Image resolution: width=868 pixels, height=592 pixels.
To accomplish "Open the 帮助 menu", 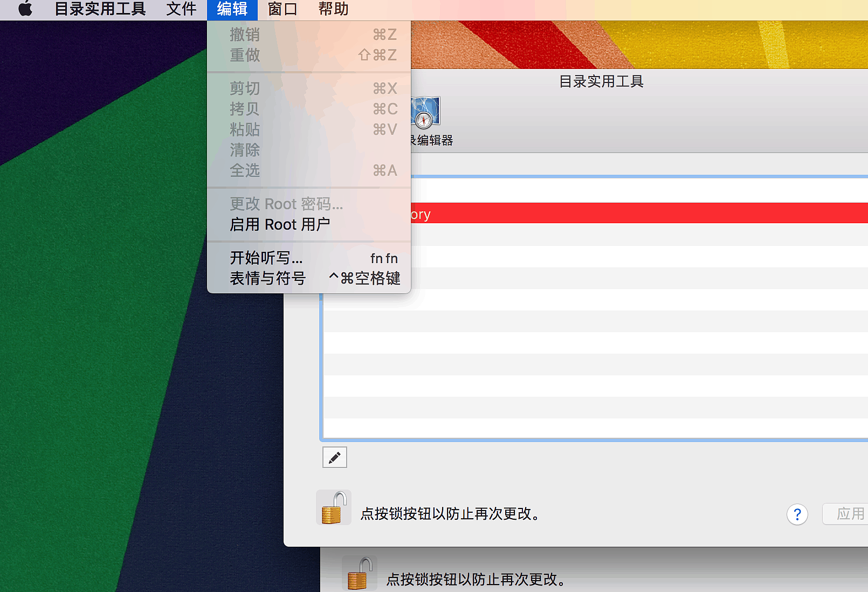I will point(333,9).
